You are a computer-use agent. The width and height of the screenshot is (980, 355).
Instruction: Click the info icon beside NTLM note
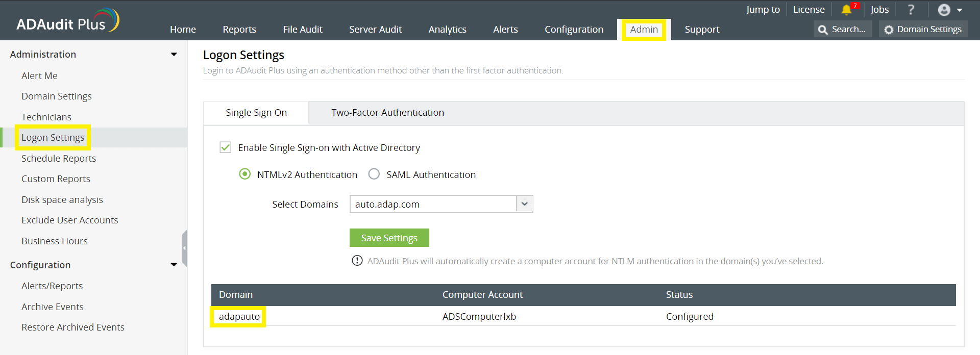click(x=357, y=261)
